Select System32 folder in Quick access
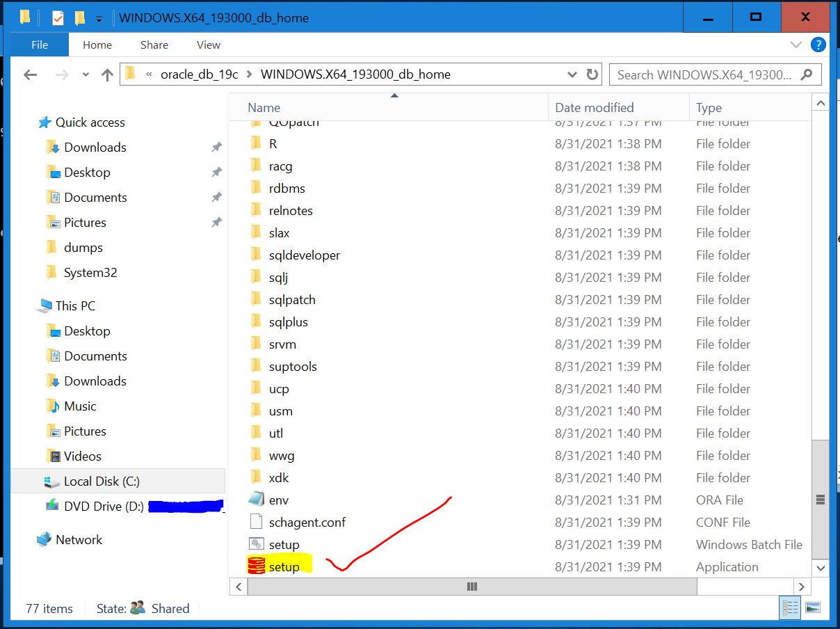This screenshot has width=840, height=629. click(90, 273)
